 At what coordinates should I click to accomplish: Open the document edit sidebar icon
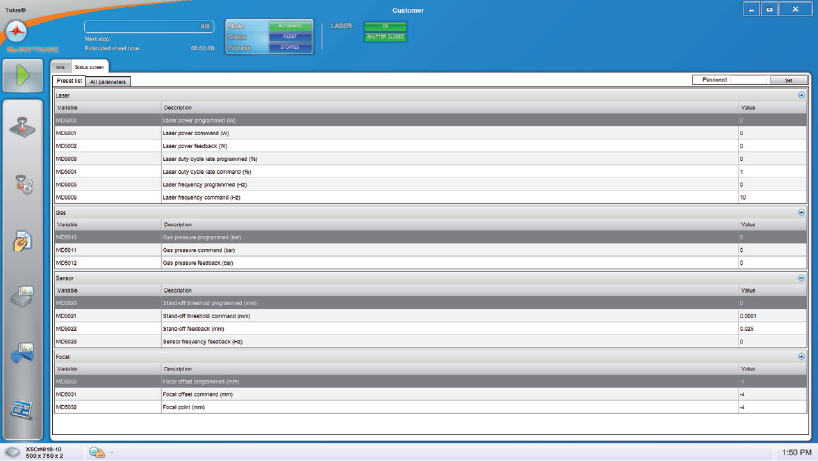click(x=24, y=241)
